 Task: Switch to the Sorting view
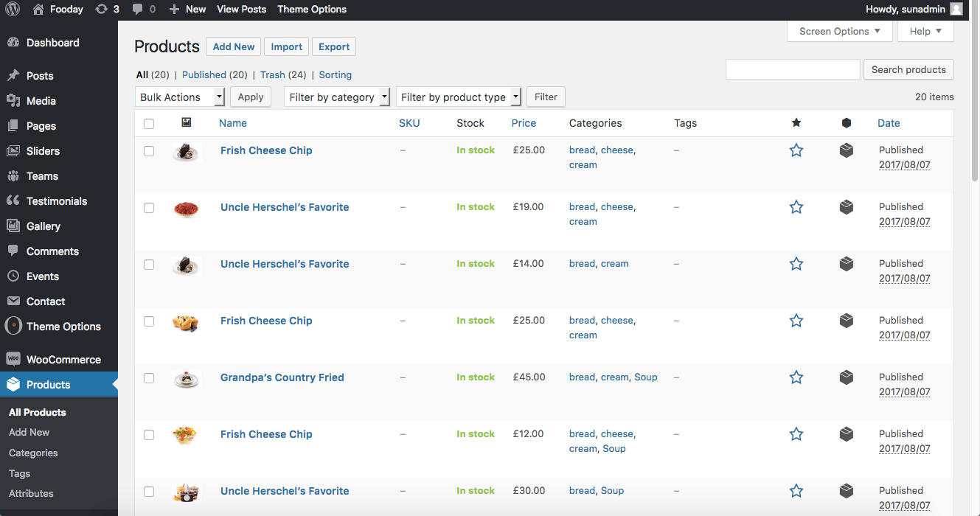[336, 74]
